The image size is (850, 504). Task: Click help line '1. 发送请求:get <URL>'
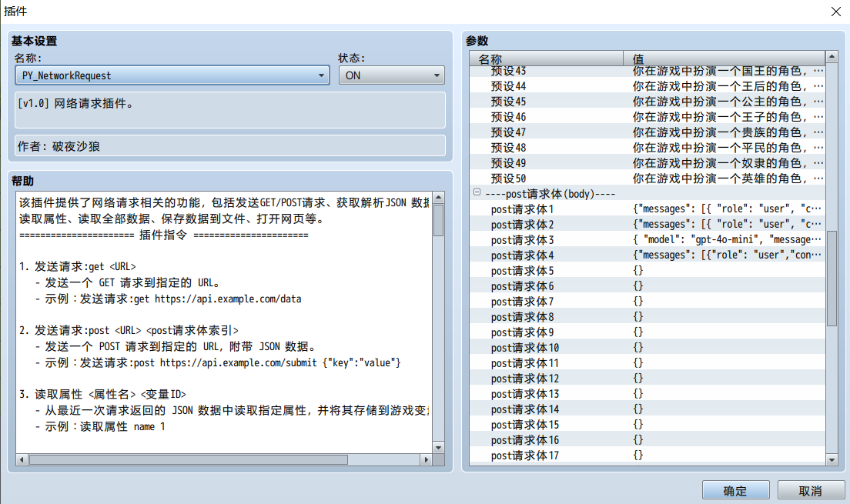click(78, 267)
